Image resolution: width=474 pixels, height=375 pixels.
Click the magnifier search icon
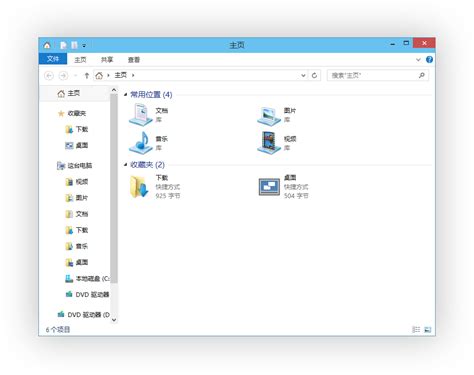[422, 76]
